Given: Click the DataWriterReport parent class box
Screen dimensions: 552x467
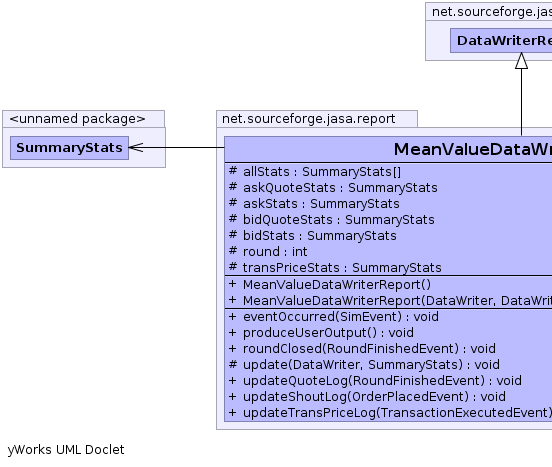Looking at the screenshot, I should point(501,41).
